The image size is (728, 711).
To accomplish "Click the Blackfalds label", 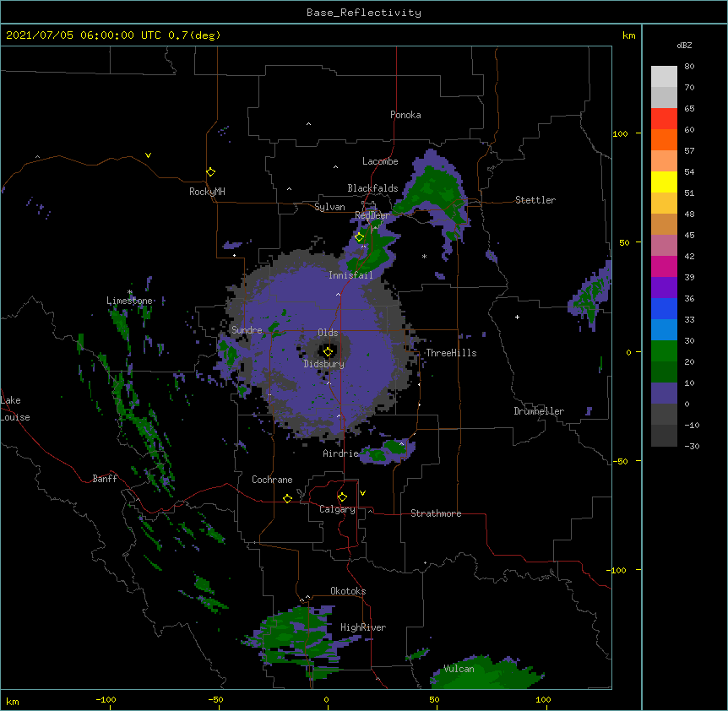I will tap(372, 188).
